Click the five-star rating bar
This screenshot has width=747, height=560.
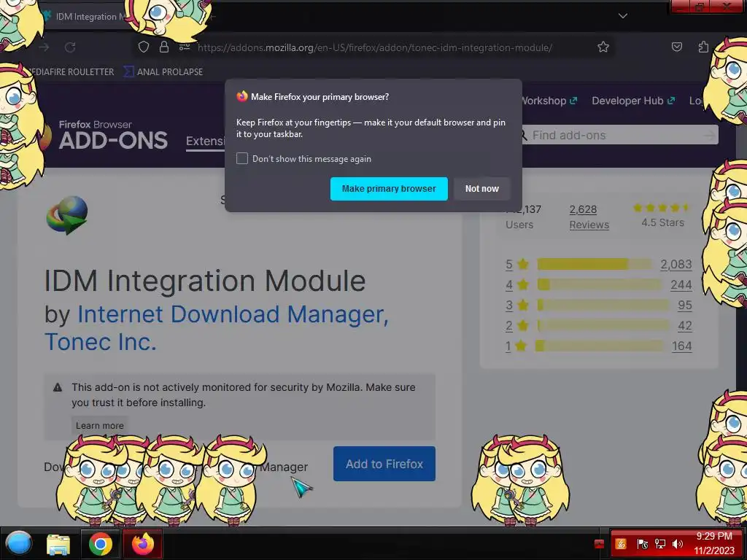click(595, 264)
